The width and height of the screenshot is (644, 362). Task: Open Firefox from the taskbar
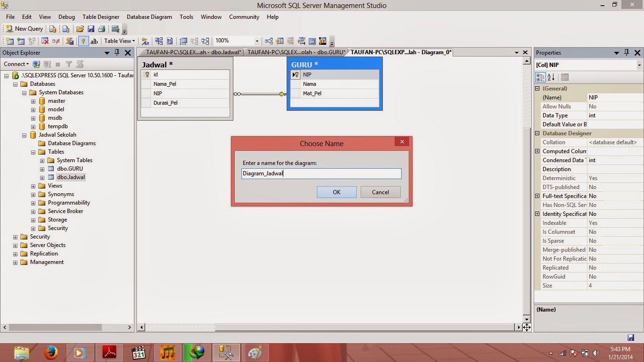(50, 353)
